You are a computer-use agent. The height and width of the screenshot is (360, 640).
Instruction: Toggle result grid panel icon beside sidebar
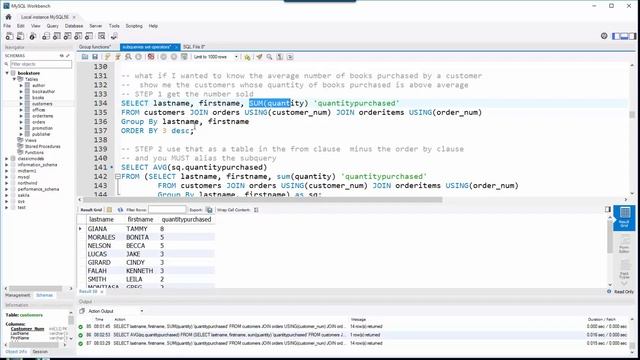(x=608, y=210)
